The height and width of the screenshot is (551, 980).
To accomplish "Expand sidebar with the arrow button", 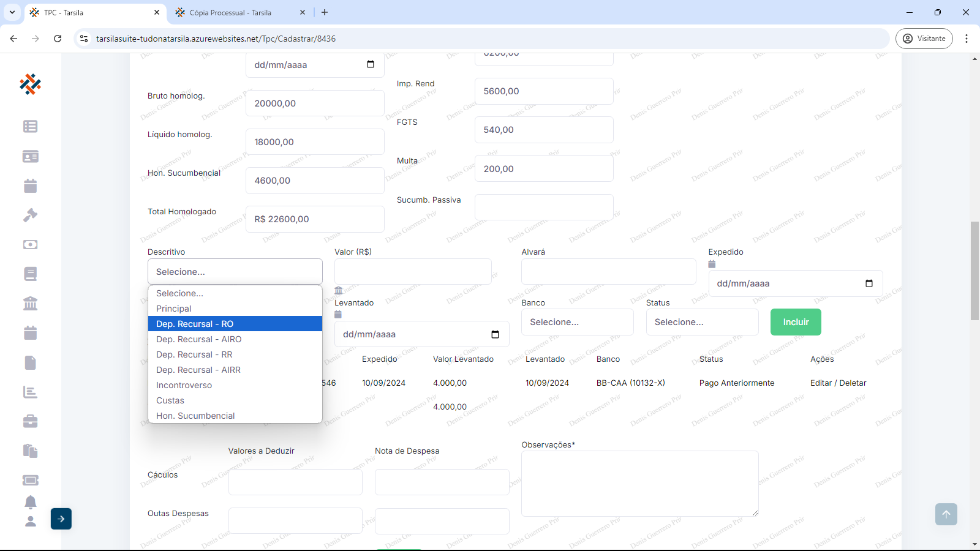I will (61, 519).
